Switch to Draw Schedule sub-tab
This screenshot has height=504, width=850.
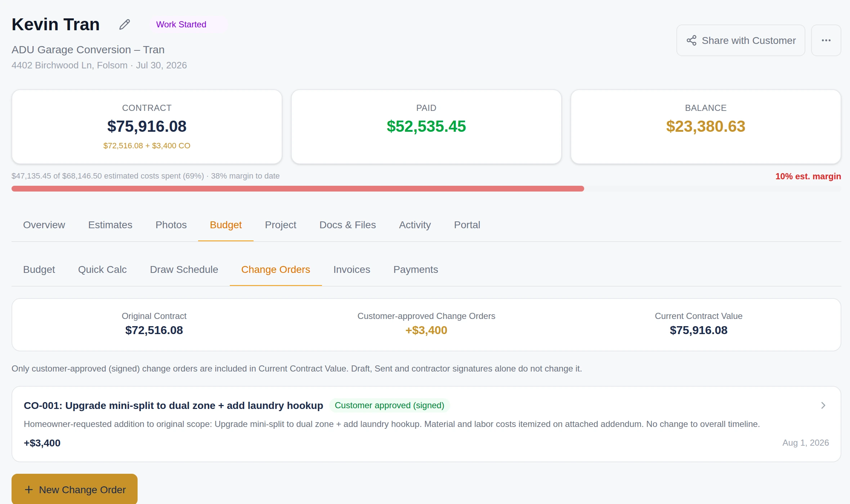coord(184,270)
